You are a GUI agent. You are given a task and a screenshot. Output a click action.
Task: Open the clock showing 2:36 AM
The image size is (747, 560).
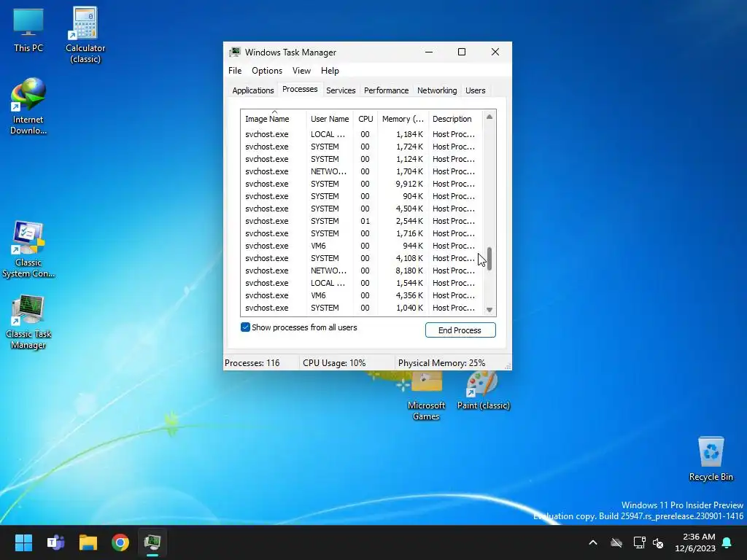point(695,542)
